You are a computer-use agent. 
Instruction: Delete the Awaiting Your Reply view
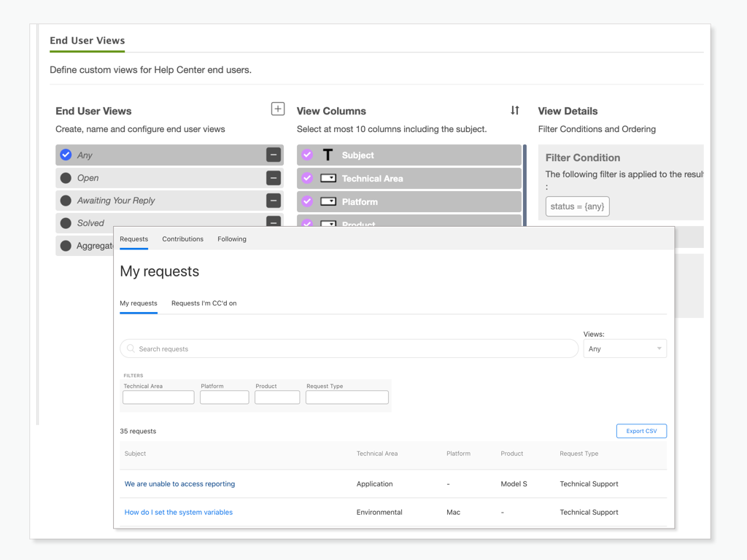click(273, 201)
